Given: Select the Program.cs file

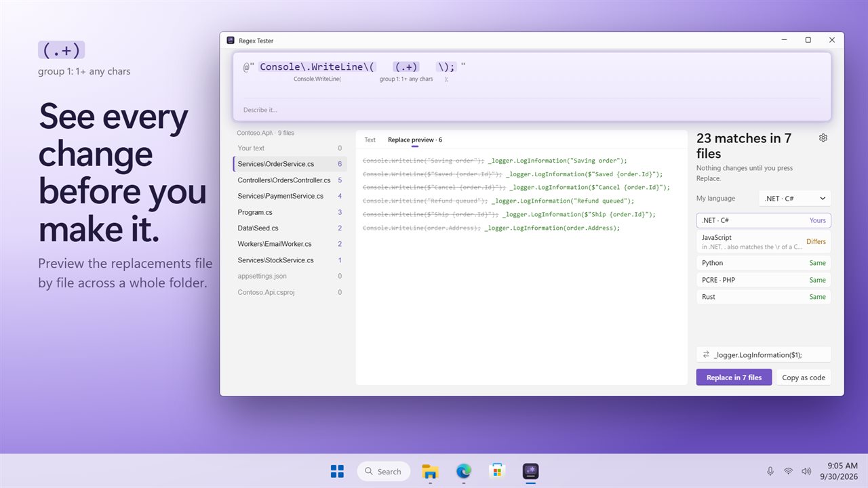Looking at the screenshot, I should click(x=290, y=212).
